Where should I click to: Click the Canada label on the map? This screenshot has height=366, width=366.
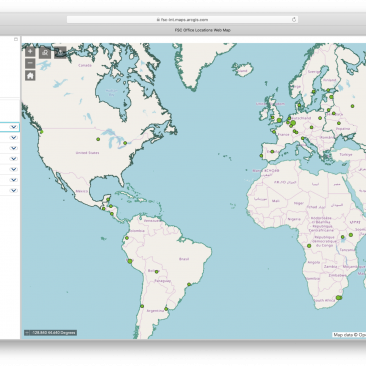point(85,65)
